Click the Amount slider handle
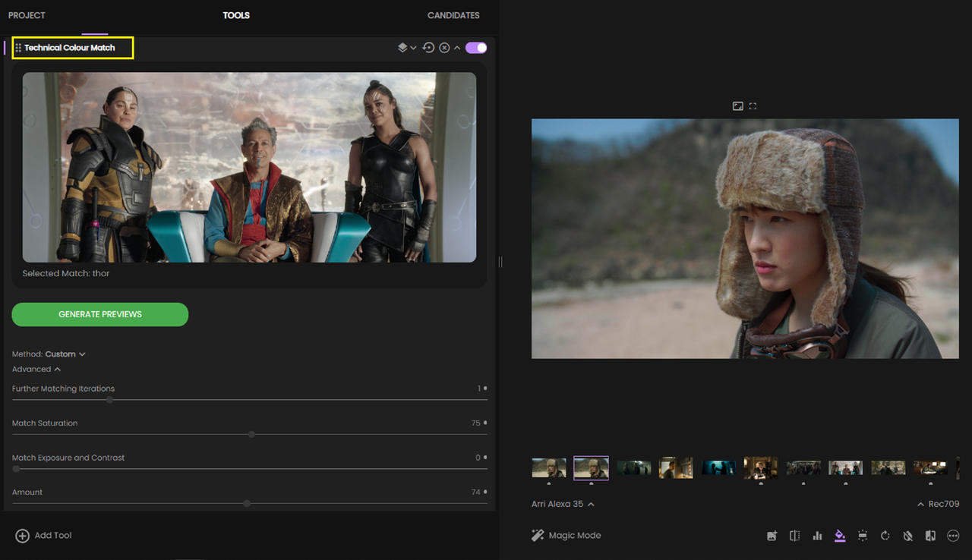This screenshot has width=972, height=560. (247, 503)
